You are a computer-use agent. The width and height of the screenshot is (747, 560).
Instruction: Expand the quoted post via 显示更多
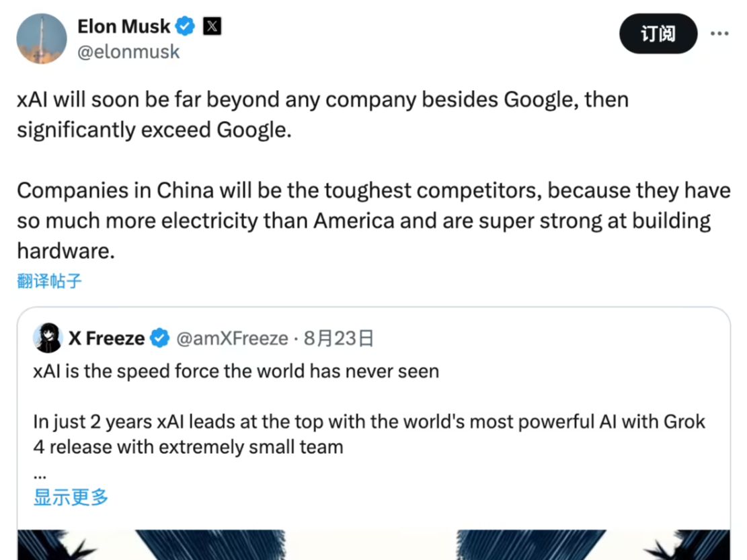pyautogui.click(x=70, y=496)
